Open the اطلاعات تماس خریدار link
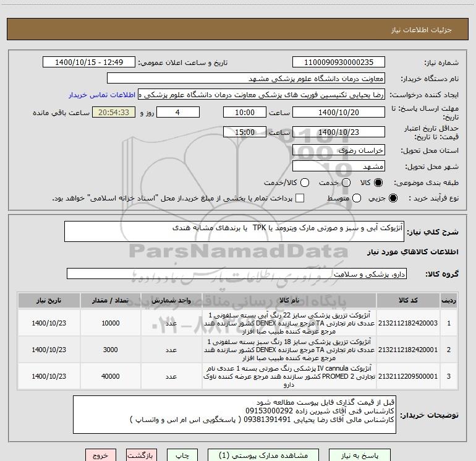This screenshot has height=461, width=476. pos(102,95)
